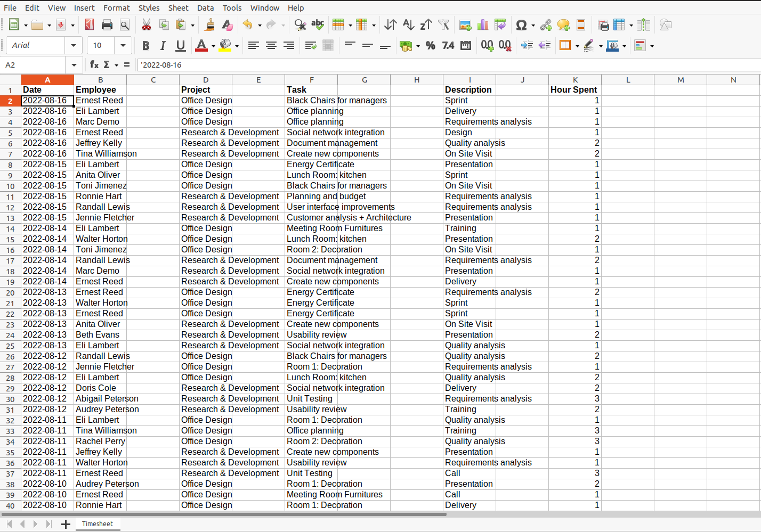Viewport: 761px width, 532px height.
Task: Format selected cells as percent
Action: point(431,46)
